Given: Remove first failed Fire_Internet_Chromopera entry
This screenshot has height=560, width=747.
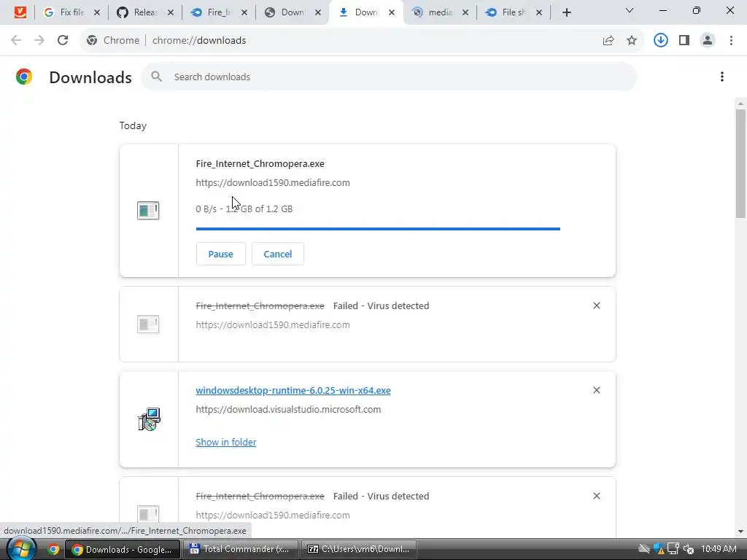Looking at the screenshot, I should click(x=597, y=306).
